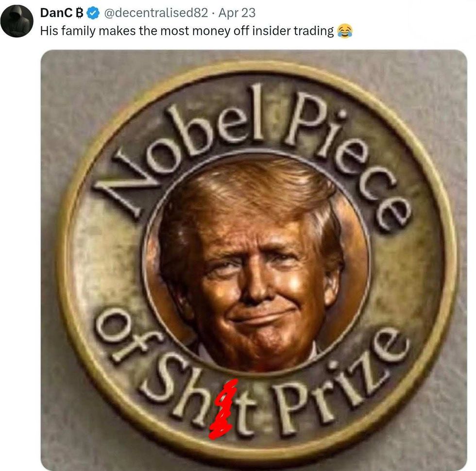Open the DanC profile avatar
Image resolution: width=476 pixels, height=471 pixels.
pyautogui.click(x=17, y=21)
